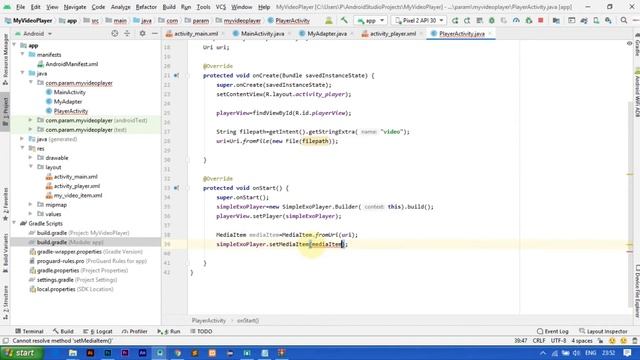Open the Terminal tool window
Viewport: 640px width, 360px height.
29,331
